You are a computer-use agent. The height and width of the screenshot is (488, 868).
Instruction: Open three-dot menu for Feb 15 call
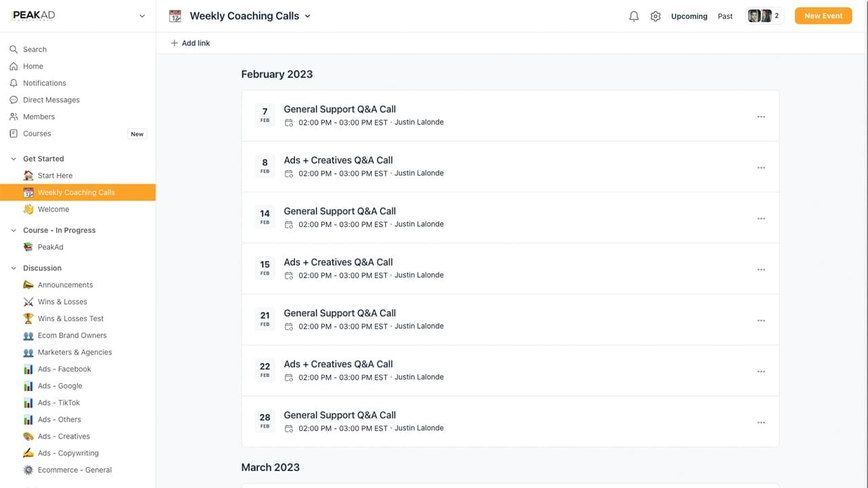click(761, 270)
